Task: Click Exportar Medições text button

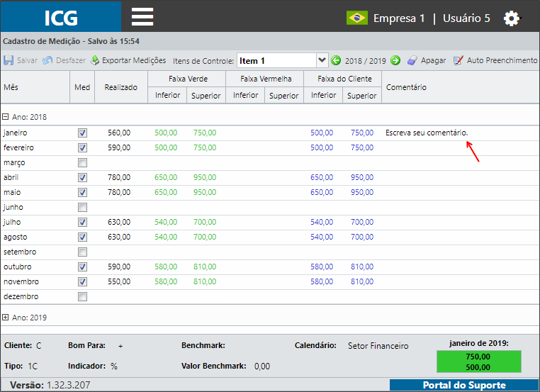Action: point(134,60)
